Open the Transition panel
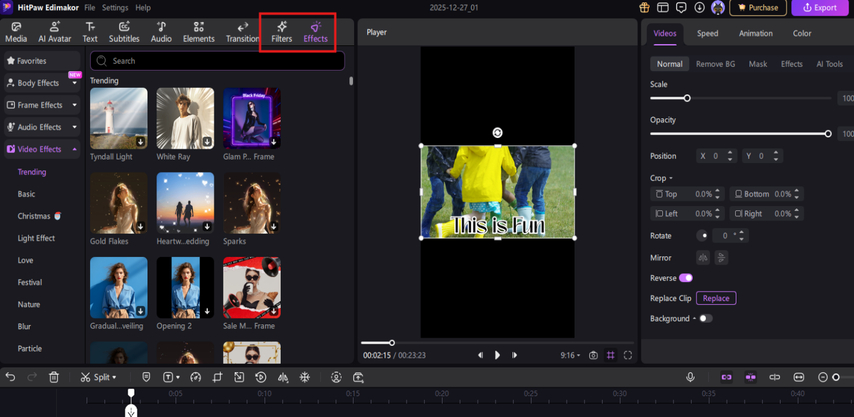854x417 pixels. coord(243,32)
